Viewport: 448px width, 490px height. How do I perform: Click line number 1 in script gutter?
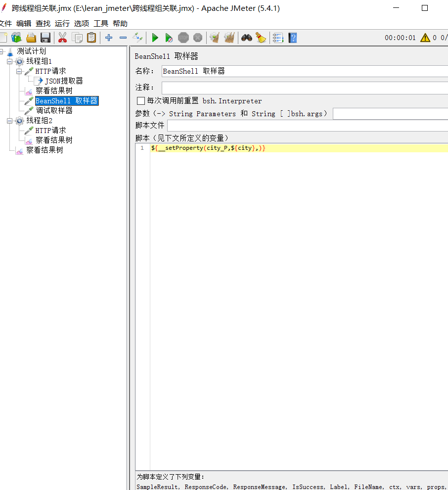[142, 148]
